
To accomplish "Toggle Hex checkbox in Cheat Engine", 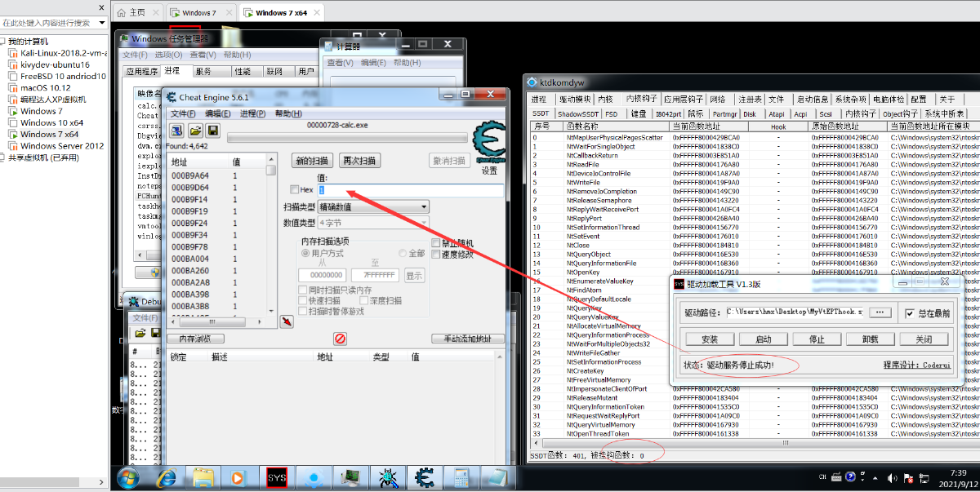I will (x=295, y=190).
